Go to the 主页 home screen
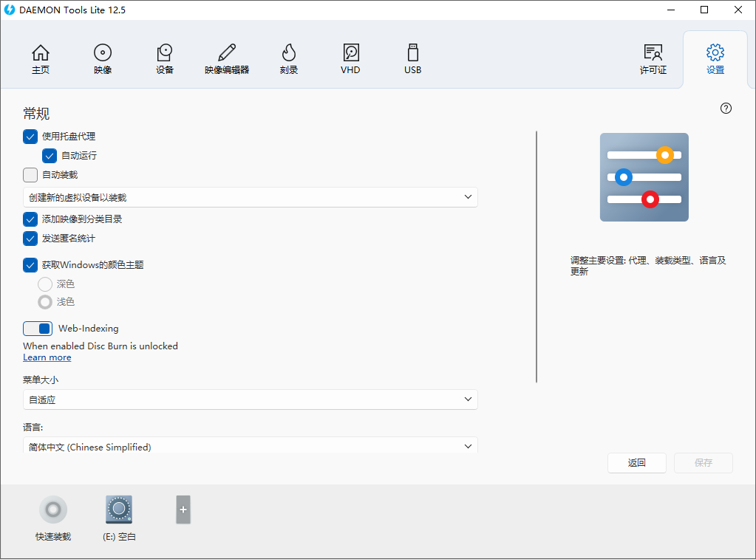The image size is (756, 559). point(40,58)
